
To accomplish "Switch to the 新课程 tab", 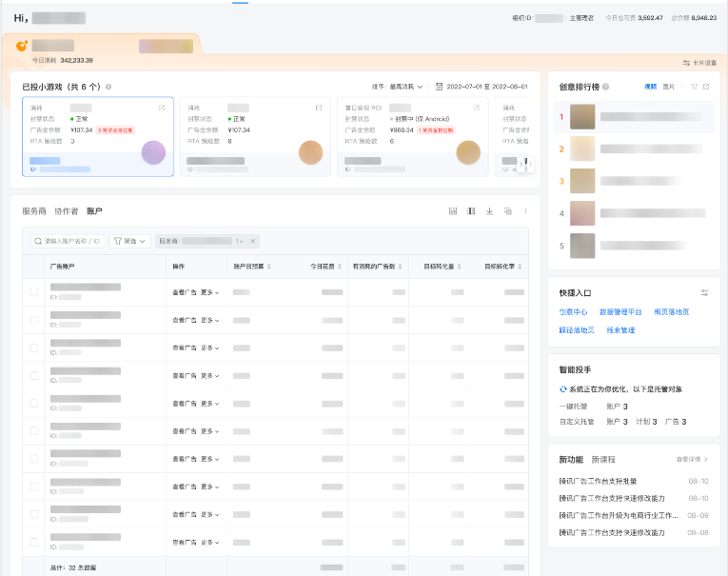I will click(x=603, y=460).
